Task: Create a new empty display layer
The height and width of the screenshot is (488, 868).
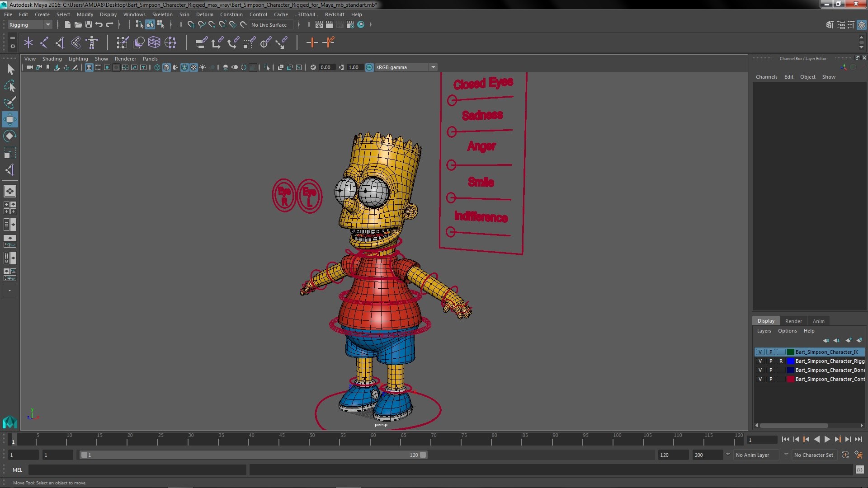Action: click(x=849, y=340)
